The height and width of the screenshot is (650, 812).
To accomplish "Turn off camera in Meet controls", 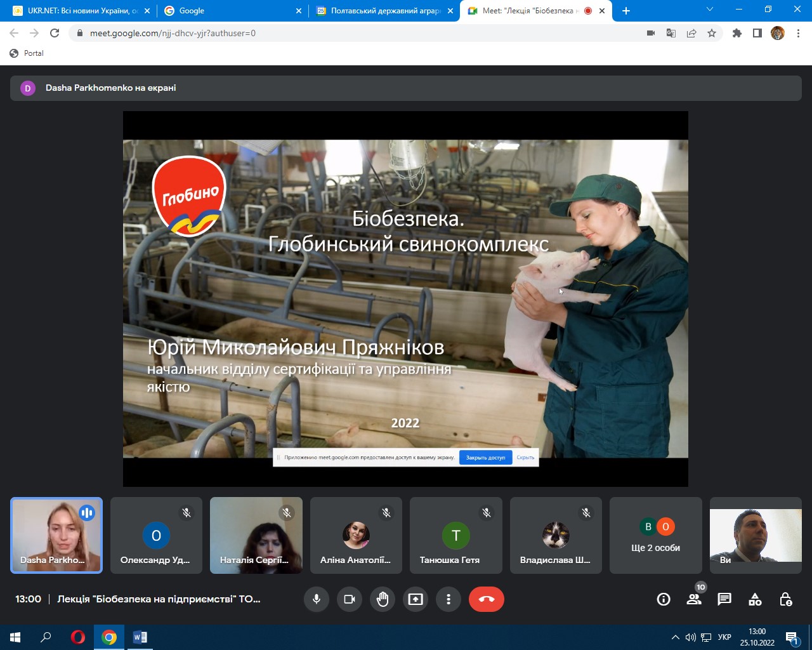I will pos(350,599).
